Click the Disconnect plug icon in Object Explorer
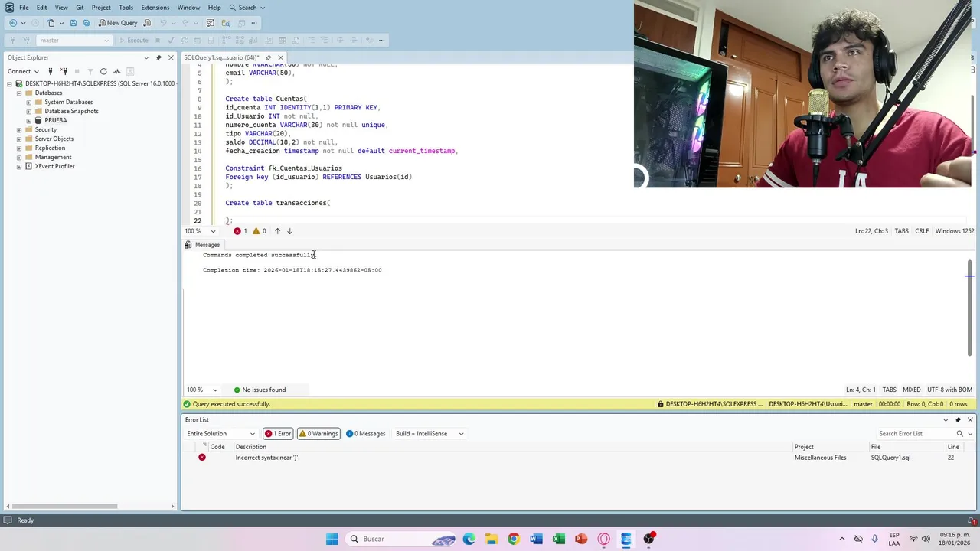 pos(64,71)
